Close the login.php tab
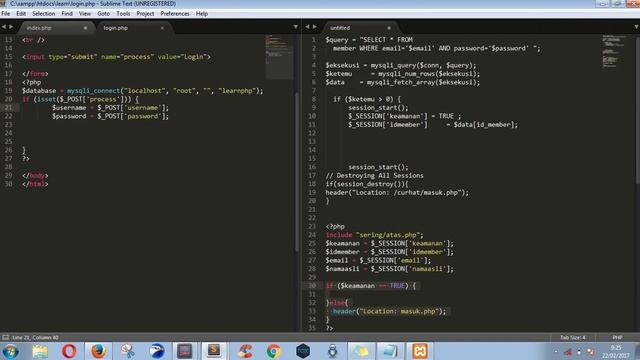 click(x=162, y=28)
